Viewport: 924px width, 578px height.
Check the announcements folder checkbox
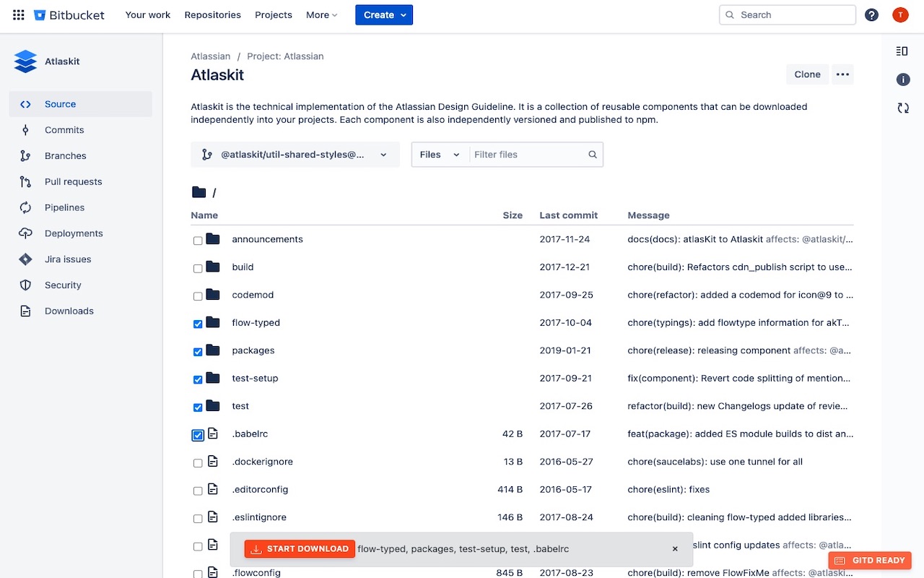198,241
